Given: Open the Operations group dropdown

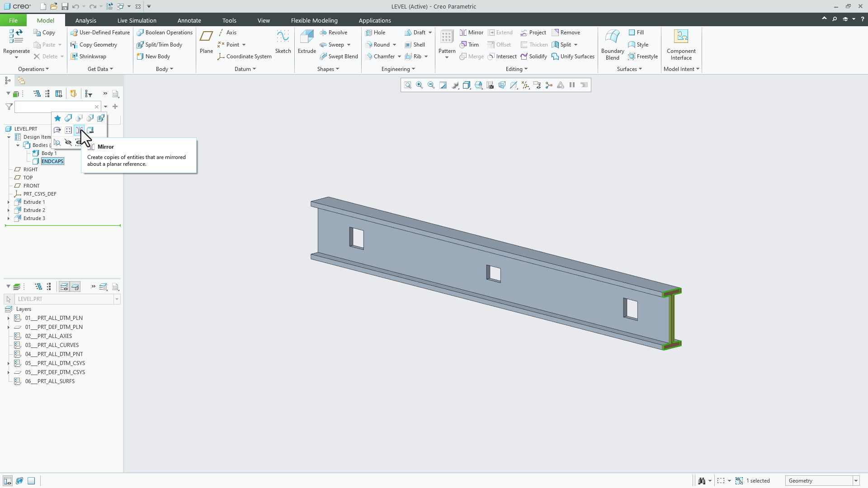Looking at the screenshot, I should pyautogui.click(x=33, y=69).
